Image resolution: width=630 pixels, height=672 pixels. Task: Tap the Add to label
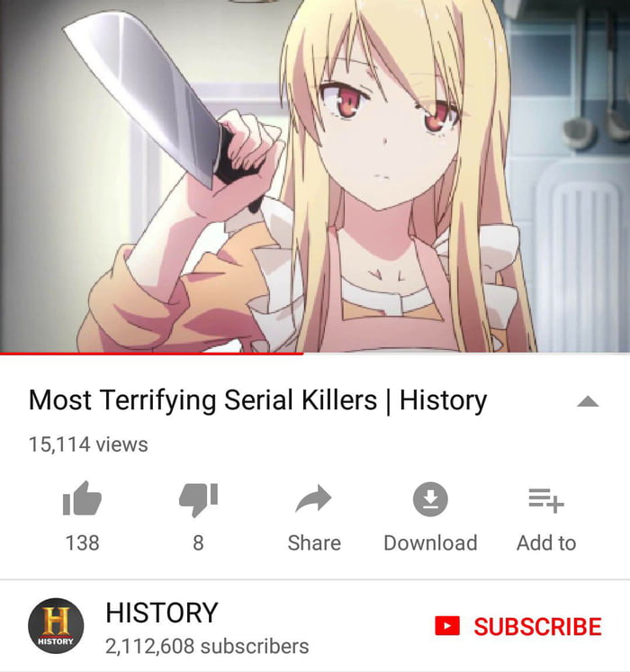tap(546, 543)
